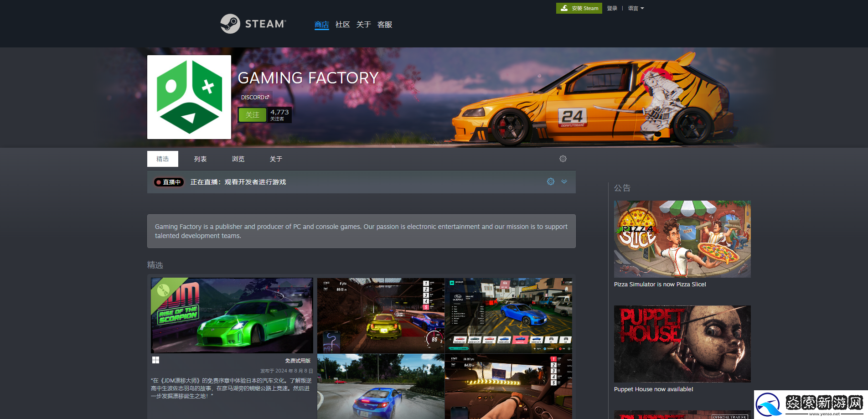The width and height of the screenshot is (868, 419).
Task: Expand the live broadcast section chevron
Action: point(564,181)
